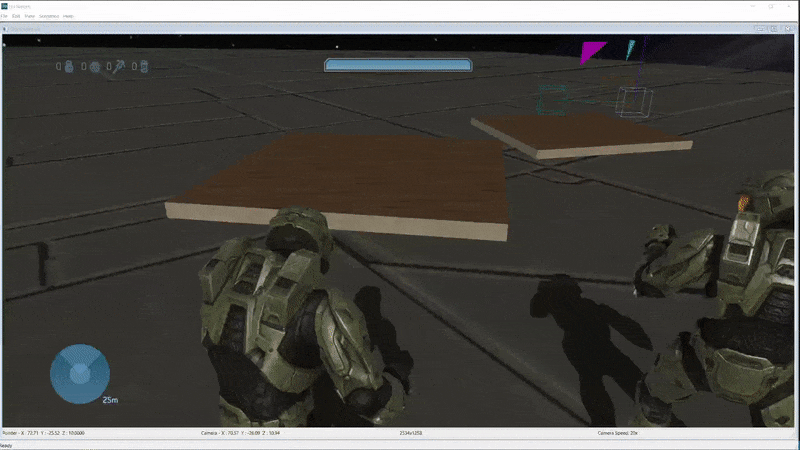Image resolution: width=800 pixels, height=450 pixels.
Task: Click the blue shield bar at top center
Action: [x=398, y=65]
